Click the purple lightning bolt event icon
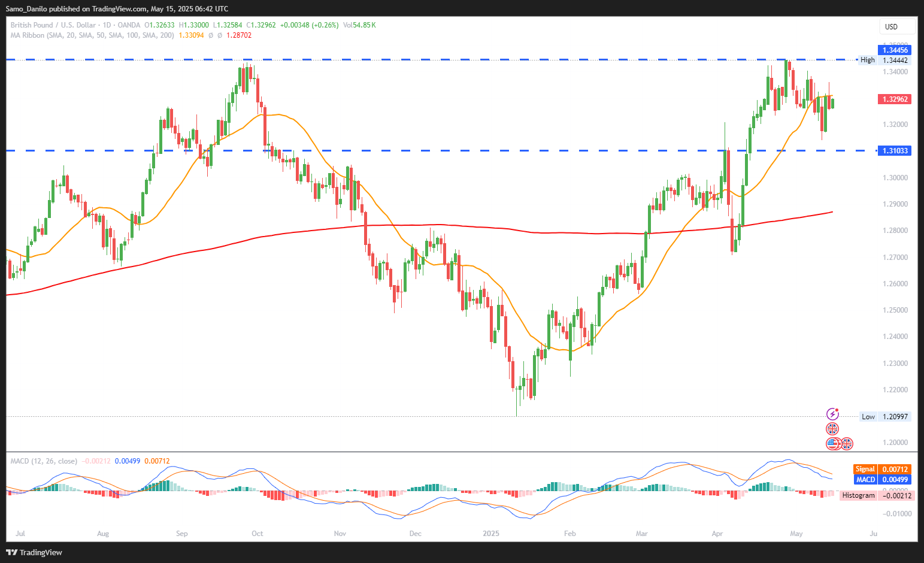This screenshot has height=563, width=924. 832,414
